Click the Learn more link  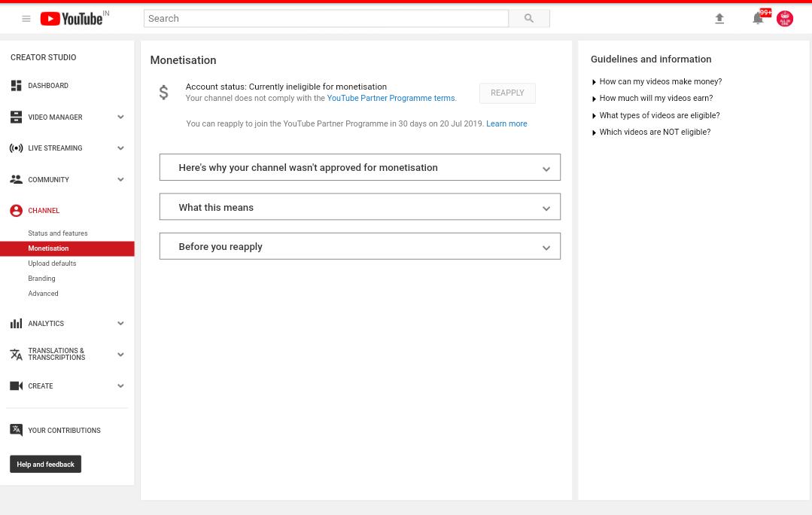point(506,123)
